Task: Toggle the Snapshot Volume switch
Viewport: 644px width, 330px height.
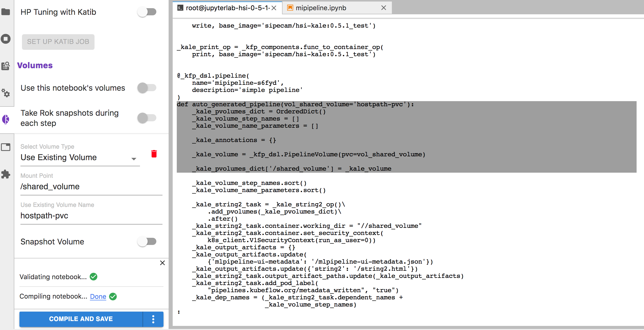Action: point(147,241)
